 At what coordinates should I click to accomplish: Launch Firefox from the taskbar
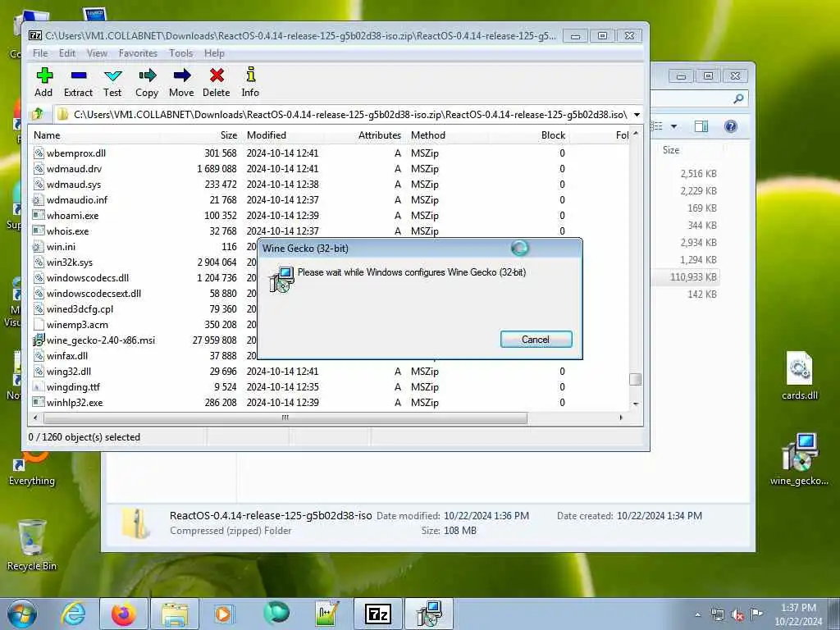tap(123, 614)
